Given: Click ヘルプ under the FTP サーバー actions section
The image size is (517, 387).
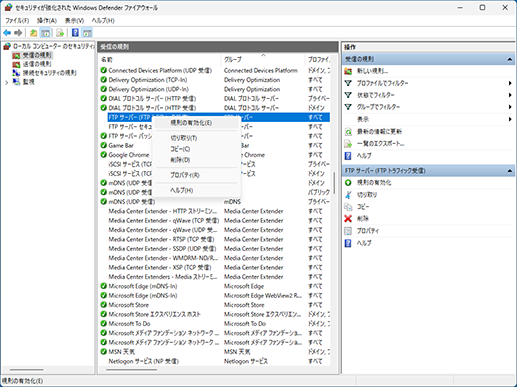Looking at the screenshot, I should click(364, 243).
